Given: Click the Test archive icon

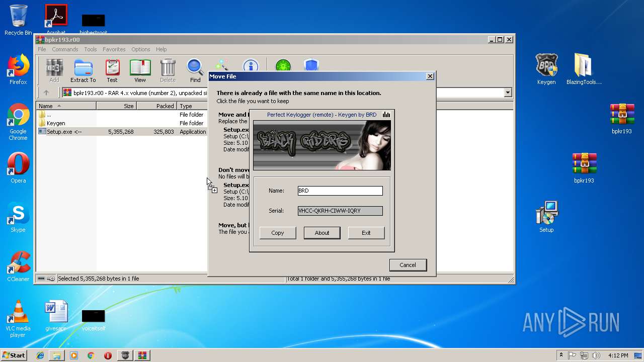Looking at the screenshot, I should coord(112,71).
